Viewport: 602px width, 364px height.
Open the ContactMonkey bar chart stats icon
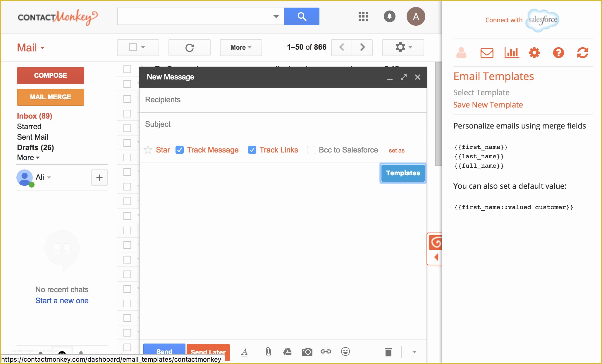point(512,53)
